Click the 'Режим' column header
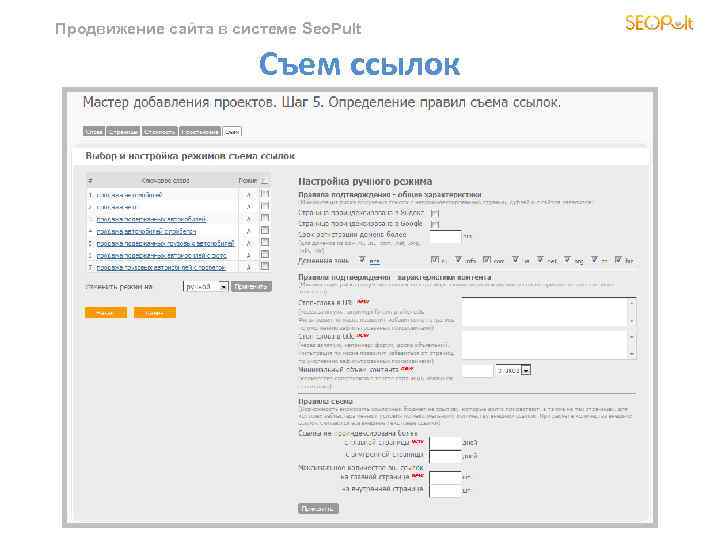The width and height of the screenshot is (720, 540). click(x=248, y=180)
